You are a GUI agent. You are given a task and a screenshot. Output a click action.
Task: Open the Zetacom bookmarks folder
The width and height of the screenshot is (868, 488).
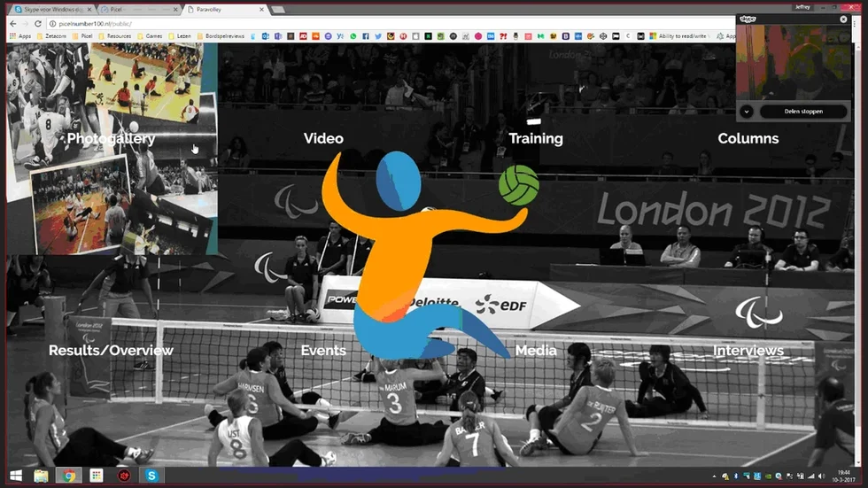pyautogui.click(x=51, y=36)
